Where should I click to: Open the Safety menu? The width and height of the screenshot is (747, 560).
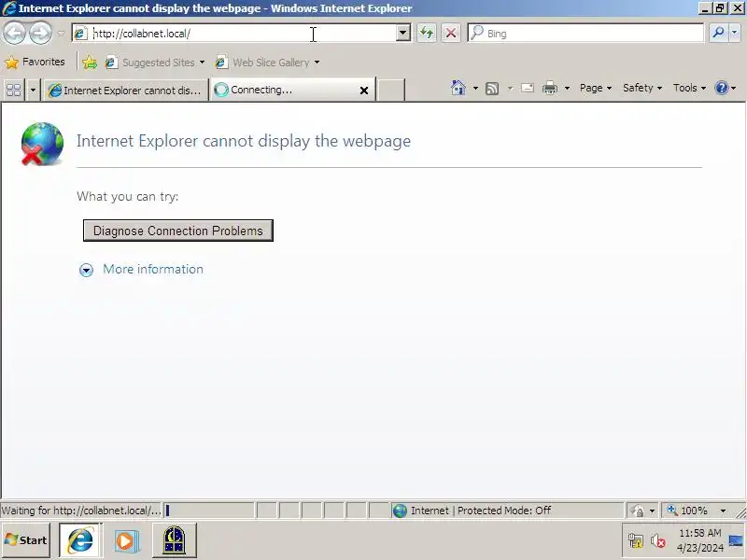pos(642,88)
